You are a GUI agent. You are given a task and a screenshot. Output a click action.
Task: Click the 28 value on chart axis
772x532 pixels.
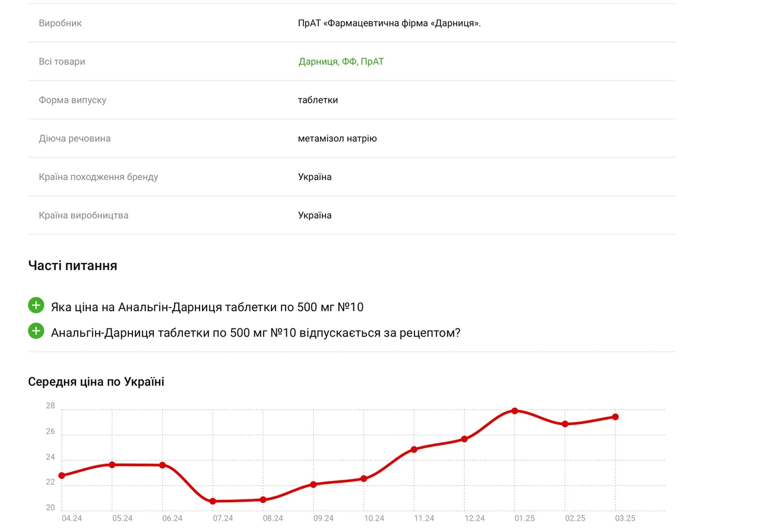pyautogui.click(x=50, y=406)
